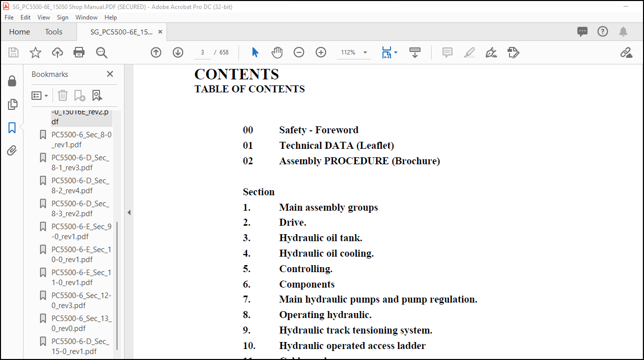This screenshot has width=644, height=360.
Task: Share a link to this file
Action: tap(626, 52)
